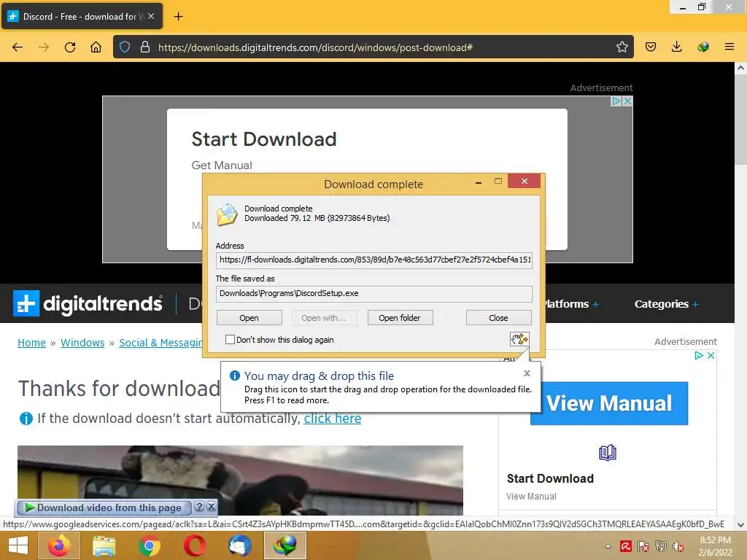Click Download video from this page
747x560 pixels.
pos(104,507)
